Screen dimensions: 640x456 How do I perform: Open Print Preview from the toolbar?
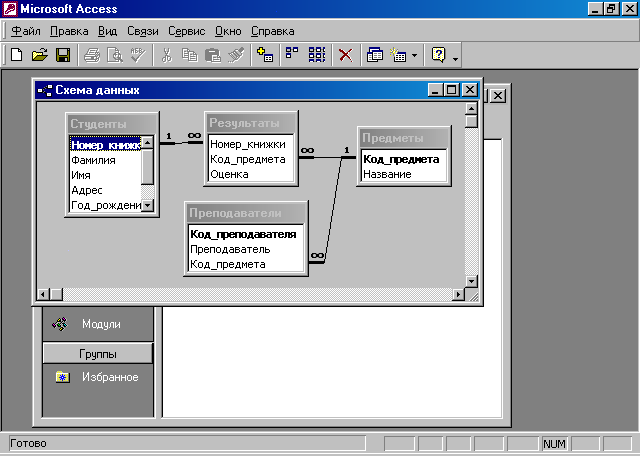point(115,55)
